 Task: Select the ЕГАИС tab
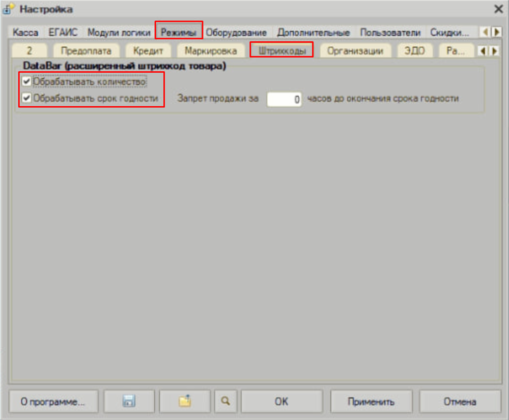pyautogui.click(x=63, y=32)
